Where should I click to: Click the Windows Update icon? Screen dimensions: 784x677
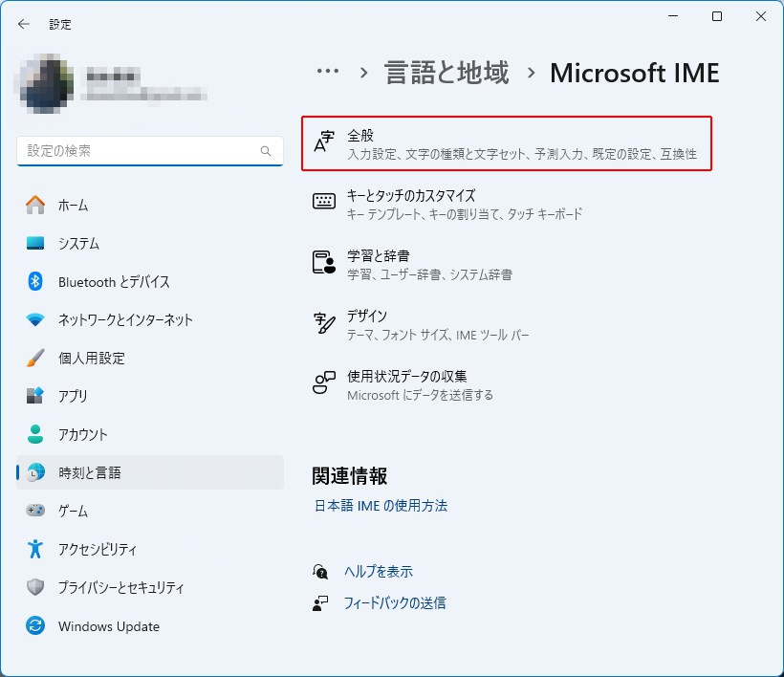tap(35, 626)
